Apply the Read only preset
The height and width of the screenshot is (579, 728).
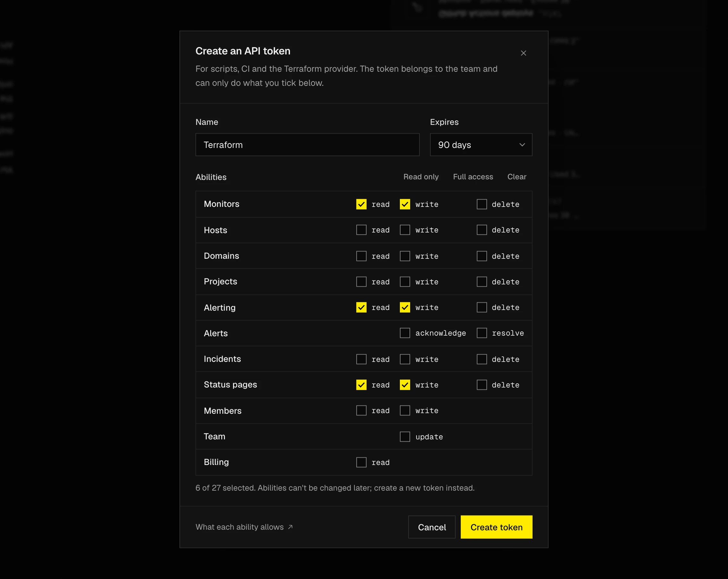point(421,177)
